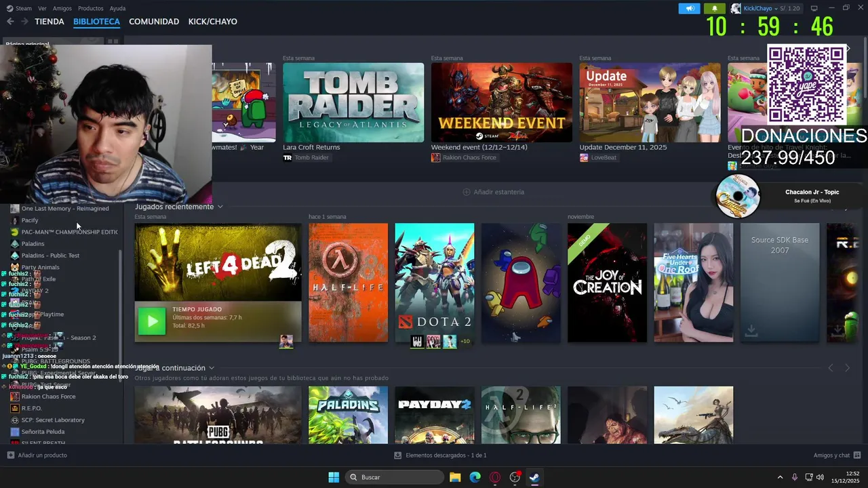Open File Explorer from the taskbar
The image size is (868, 488).
tap(455, 477)
